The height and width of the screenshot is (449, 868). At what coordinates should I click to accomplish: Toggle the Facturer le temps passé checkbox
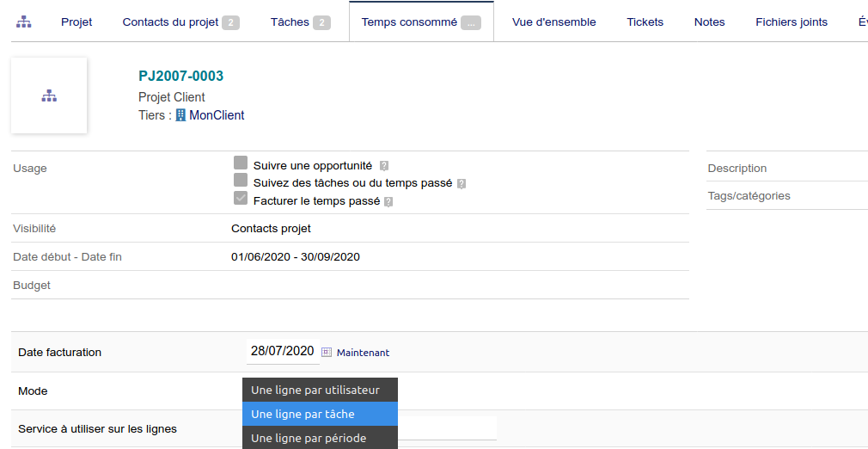[241, 199]
